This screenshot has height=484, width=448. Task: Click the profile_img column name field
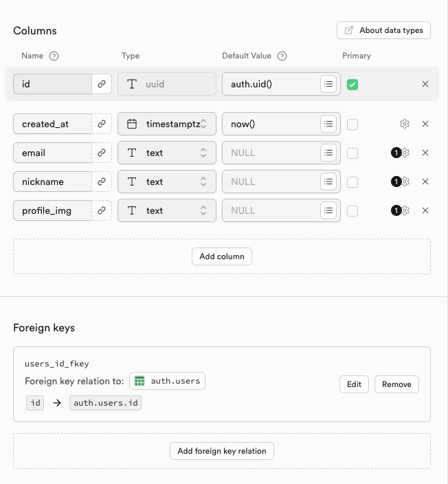tap(52, 210)
